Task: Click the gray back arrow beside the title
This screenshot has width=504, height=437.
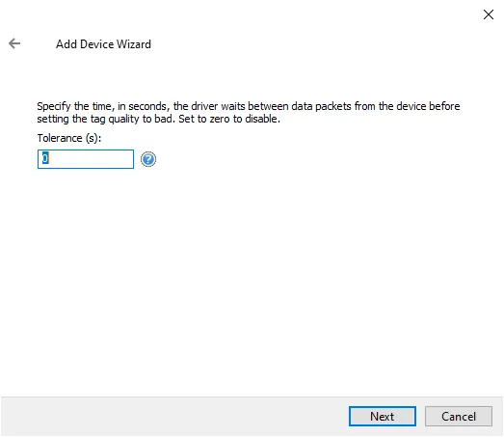Action: (x=14, y=43)
